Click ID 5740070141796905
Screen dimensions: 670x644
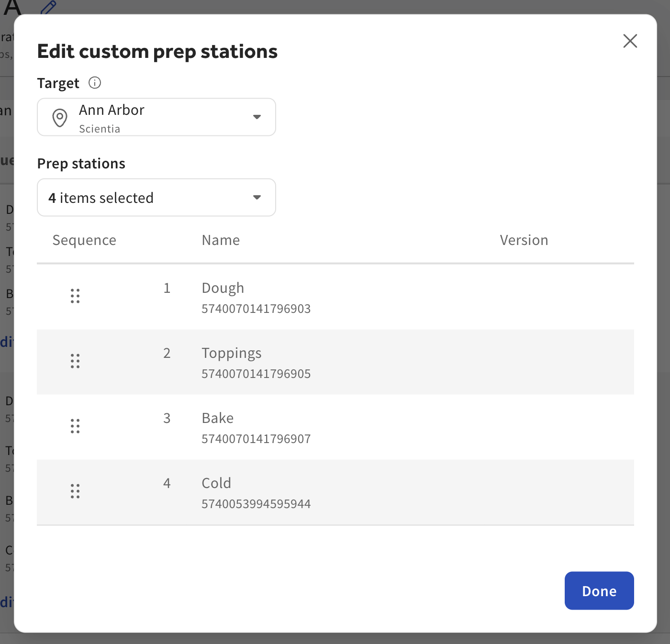[256, 374]
